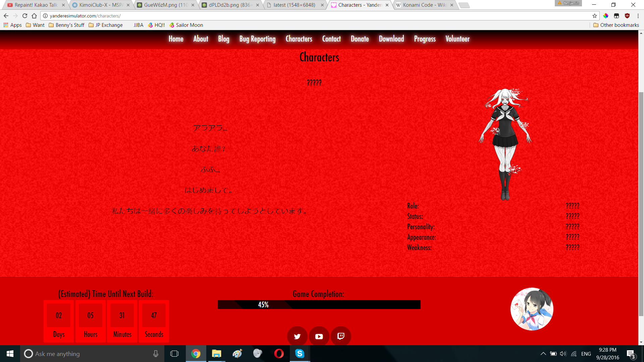
Task: Open the Download page link
Action: coord(391,39)
